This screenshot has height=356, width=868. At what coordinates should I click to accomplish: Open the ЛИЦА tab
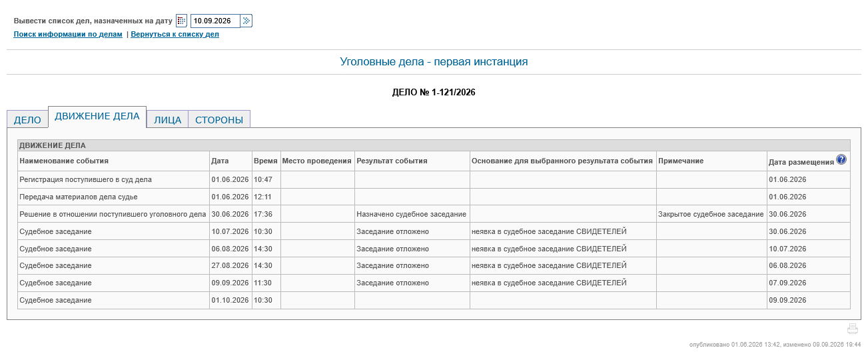tap(167, 120)
